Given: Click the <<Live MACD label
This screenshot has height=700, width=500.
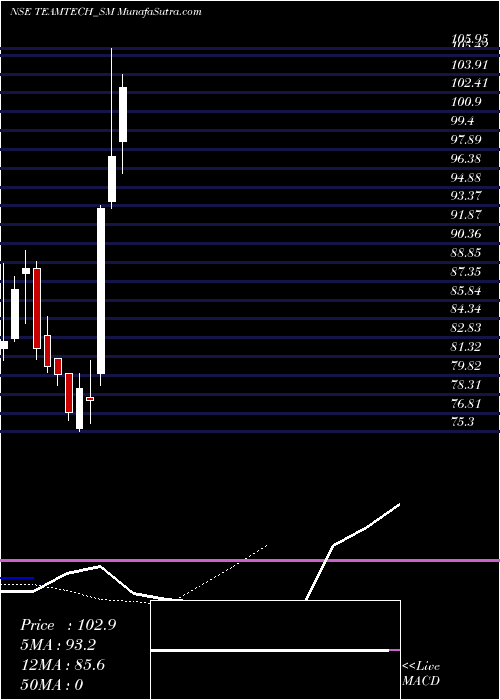Looking at the screenshot, I should click(x=421, y=674).
